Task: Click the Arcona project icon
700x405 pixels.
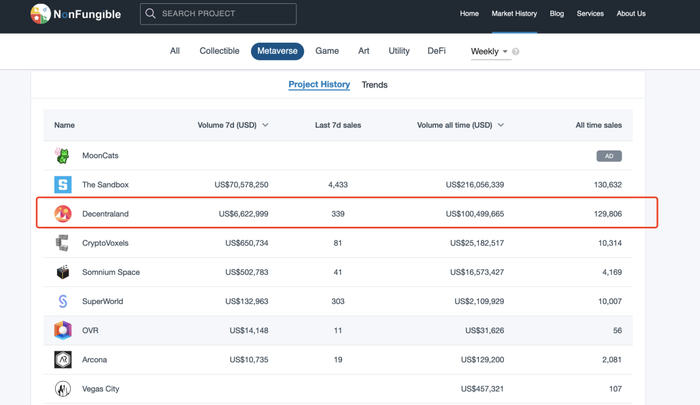Action: pyautogui.click(x=62, y=359)
